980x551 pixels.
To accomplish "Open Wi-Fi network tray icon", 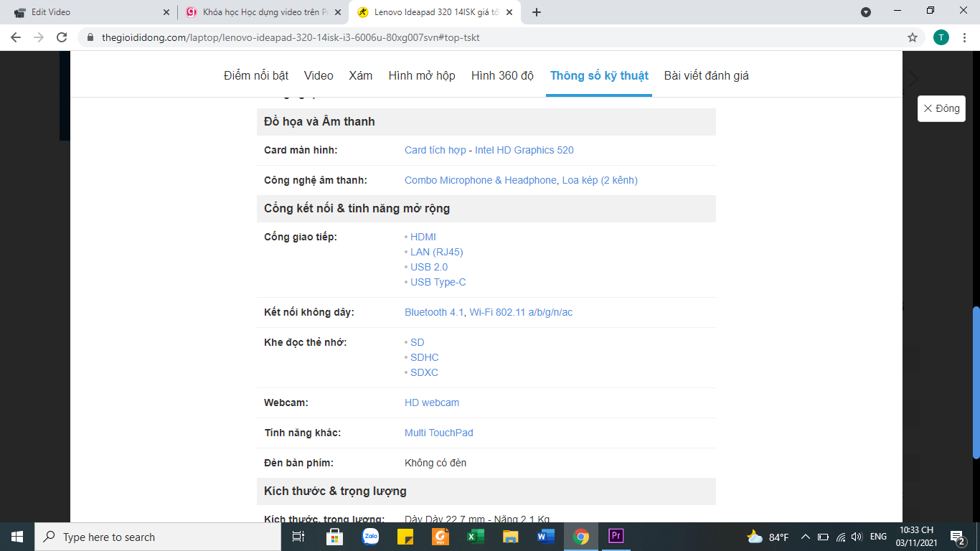I will 840,537.
